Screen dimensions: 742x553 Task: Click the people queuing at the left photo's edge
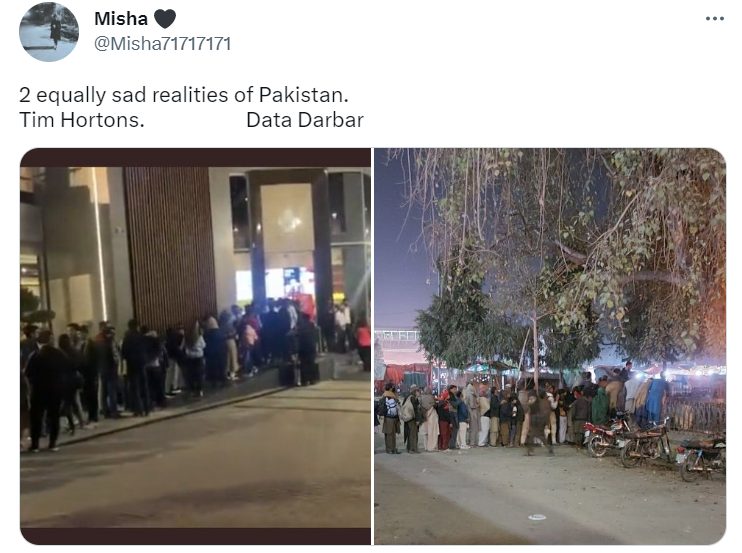(x=45, y=388)
